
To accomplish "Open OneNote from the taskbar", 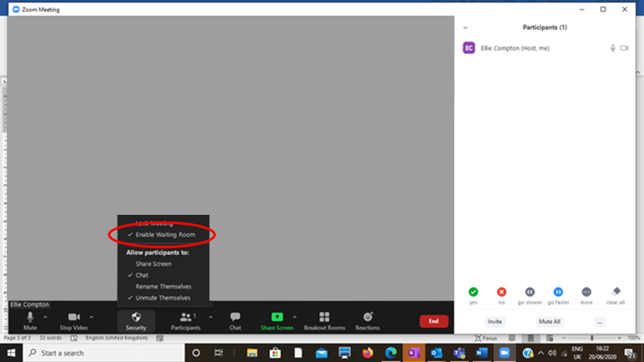I will pyautogui.click(x=413, y=353).
